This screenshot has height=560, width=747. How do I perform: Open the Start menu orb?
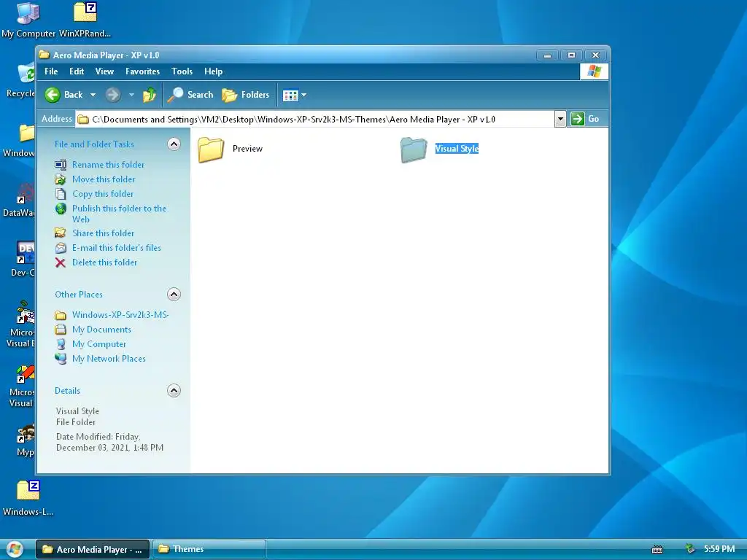(15, 550)
